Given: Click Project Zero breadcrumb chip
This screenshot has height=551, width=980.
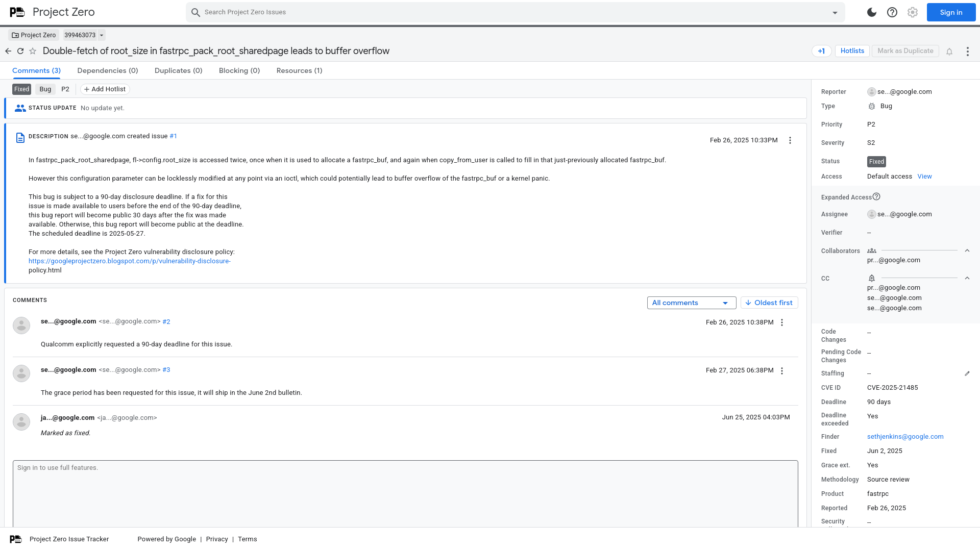Looking at the screenshot, I should 34,35.
